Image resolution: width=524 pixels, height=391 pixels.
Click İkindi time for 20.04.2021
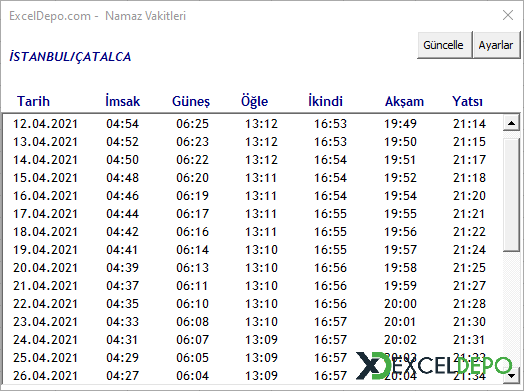(331, 268)
